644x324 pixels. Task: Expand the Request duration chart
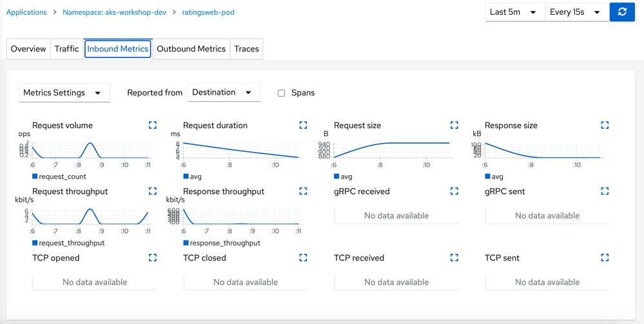coord(303,125)
